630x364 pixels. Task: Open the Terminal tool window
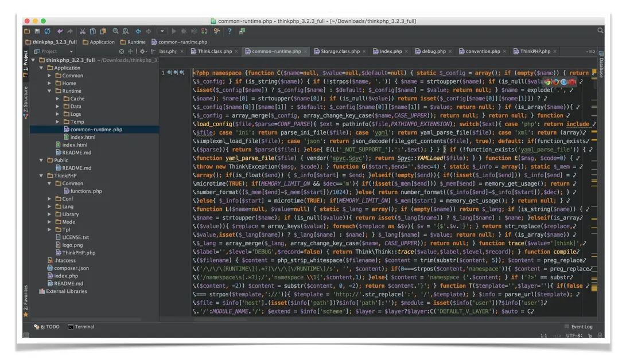point(81,327)
